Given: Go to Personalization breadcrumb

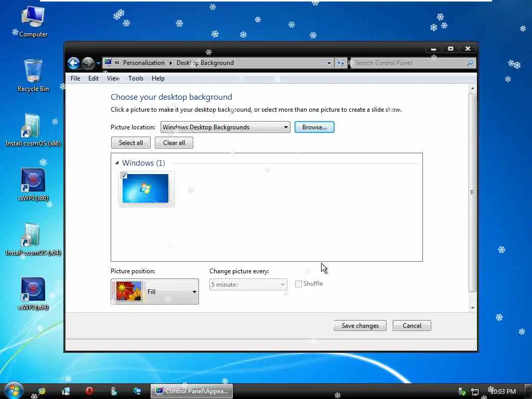Looking at the screenshot, I should [143, 63].
